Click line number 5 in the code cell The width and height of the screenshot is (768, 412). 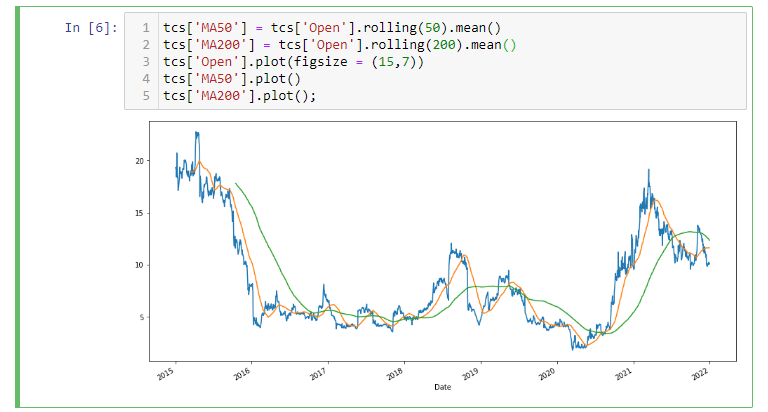146,96
